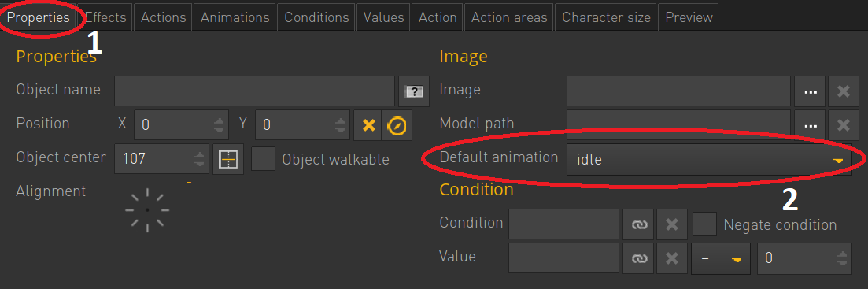Browse for Image with the ellipsis button

pos(811,91)
